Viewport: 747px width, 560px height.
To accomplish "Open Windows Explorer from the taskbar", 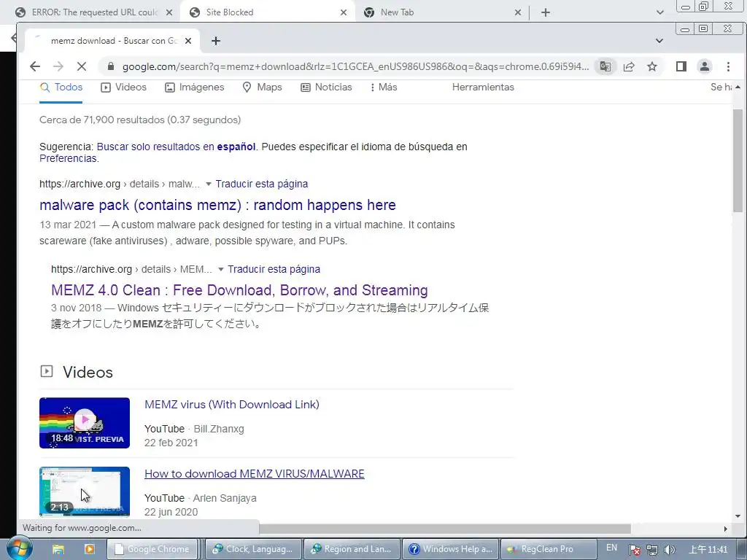I will click(x=58, y=549).
